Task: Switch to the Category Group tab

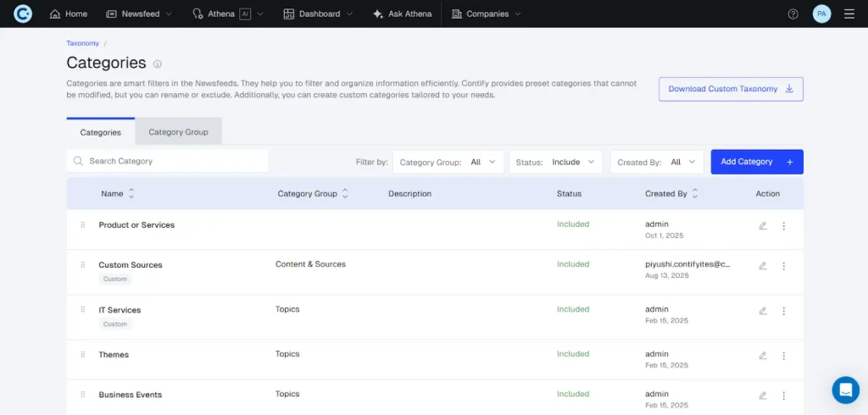Action: tap(178, 131)
